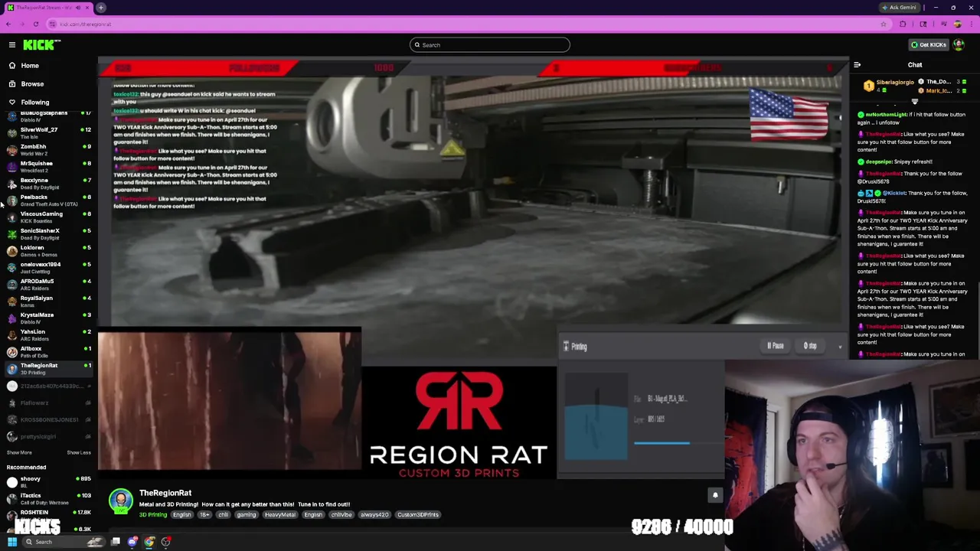Image resolution: width=980 pixels, height=551 pixels.
Task: Click chat panel scrollbar
Action: [x=978, y=321]
